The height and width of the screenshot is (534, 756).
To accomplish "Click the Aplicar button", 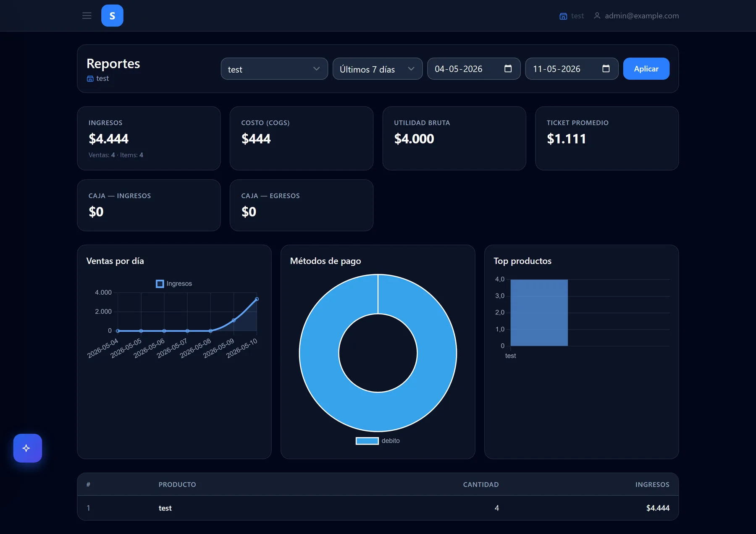I will pyautogui.click(x=646, y=69).
